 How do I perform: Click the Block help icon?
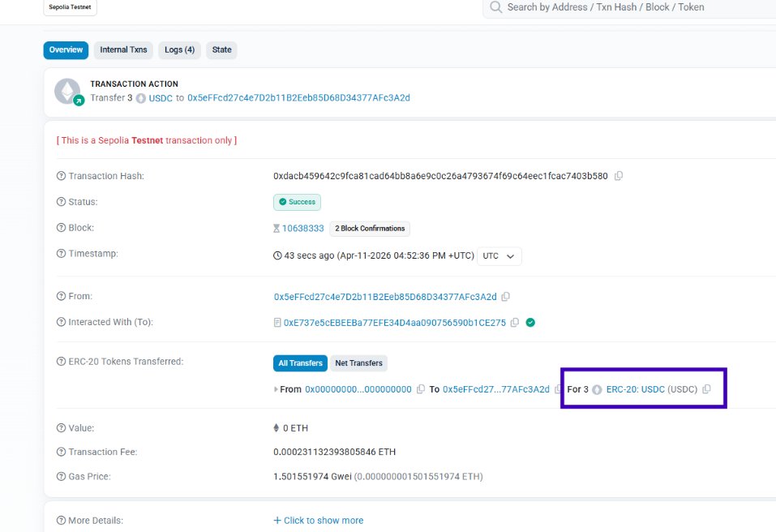point(61,228)
